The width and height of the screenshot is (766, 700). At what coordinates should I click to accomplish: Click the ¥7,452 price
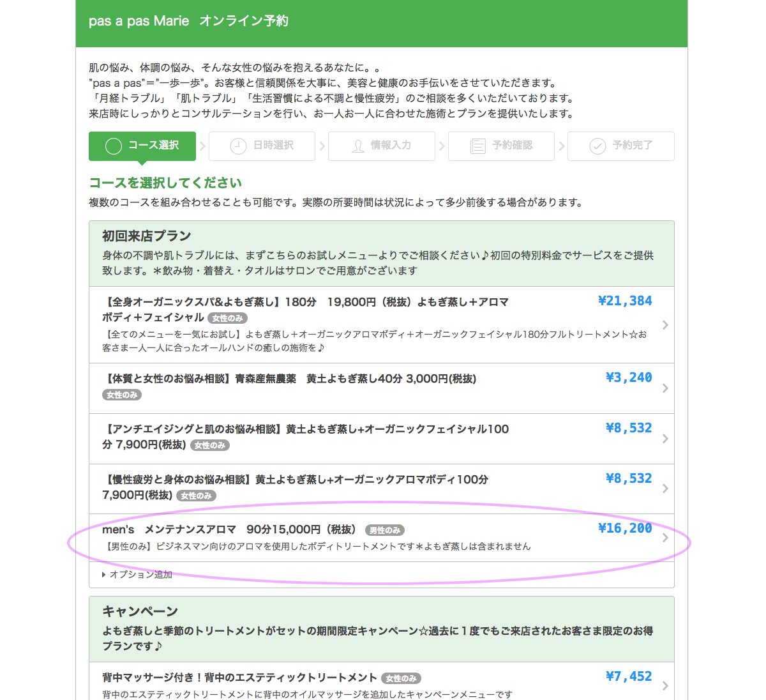pyautogui.click(x=629, y=676)
